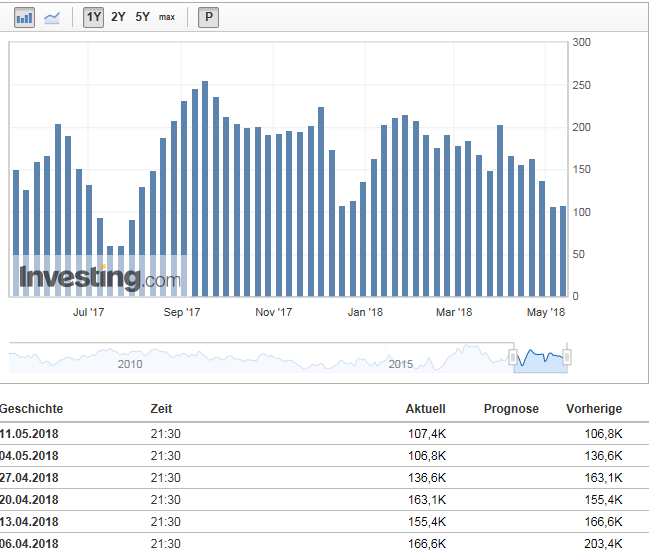Click the Mar '18 axis label
Image resolution: width=650 pixels, height=556 pixels.
coord(454,312)
